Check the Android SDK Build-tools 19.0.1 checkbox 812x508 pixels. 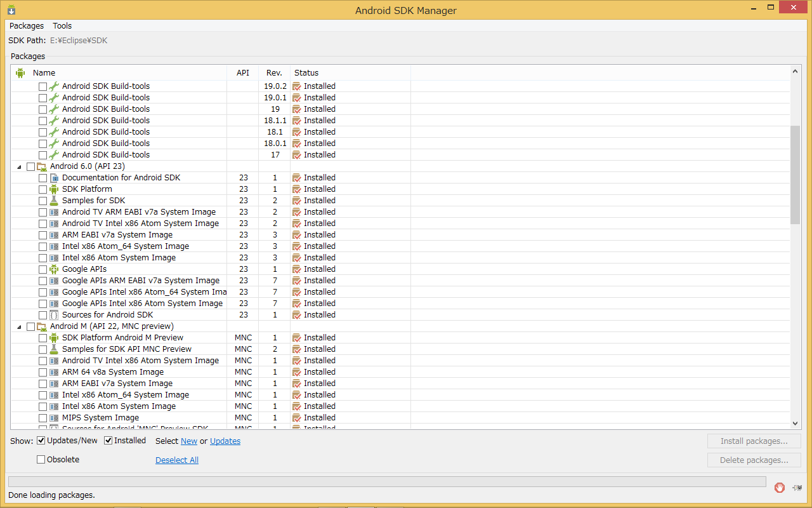pyautogui.click(x=43, y=98)
